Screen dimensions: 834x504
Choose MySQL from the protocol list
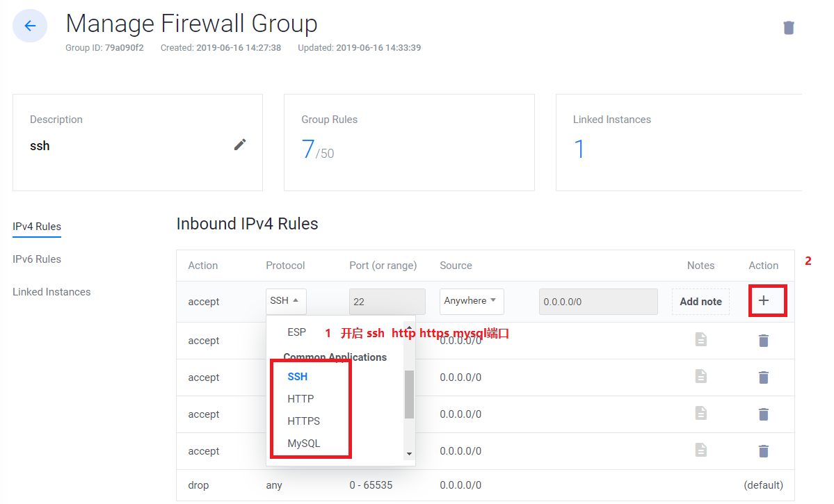[304, 444]
